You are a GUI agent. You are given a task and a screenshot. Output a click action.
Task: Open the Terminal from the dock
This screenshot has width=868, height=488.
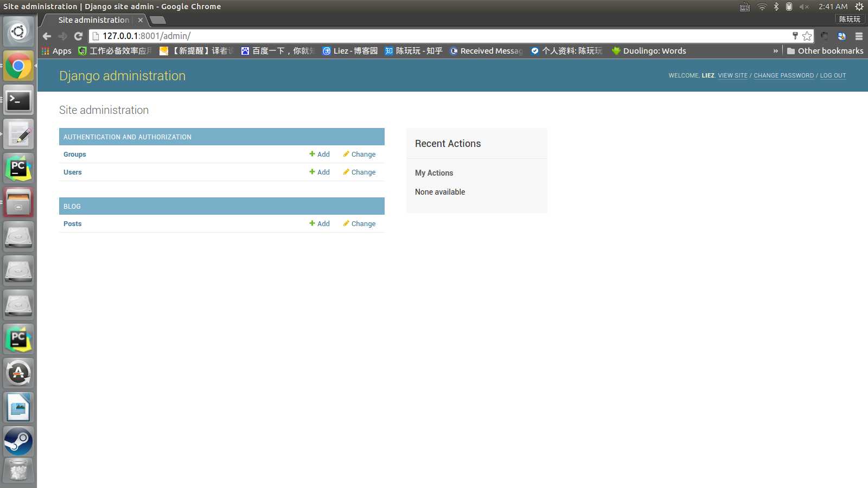tap(18, 100)
